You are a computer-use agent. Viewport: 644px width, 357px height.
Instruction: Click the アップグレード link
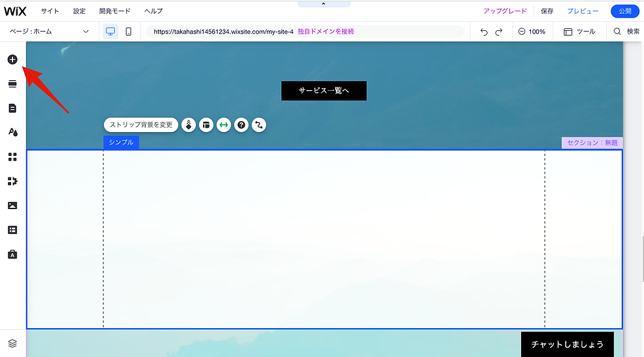pyautogui.click(x=505, y=11)
